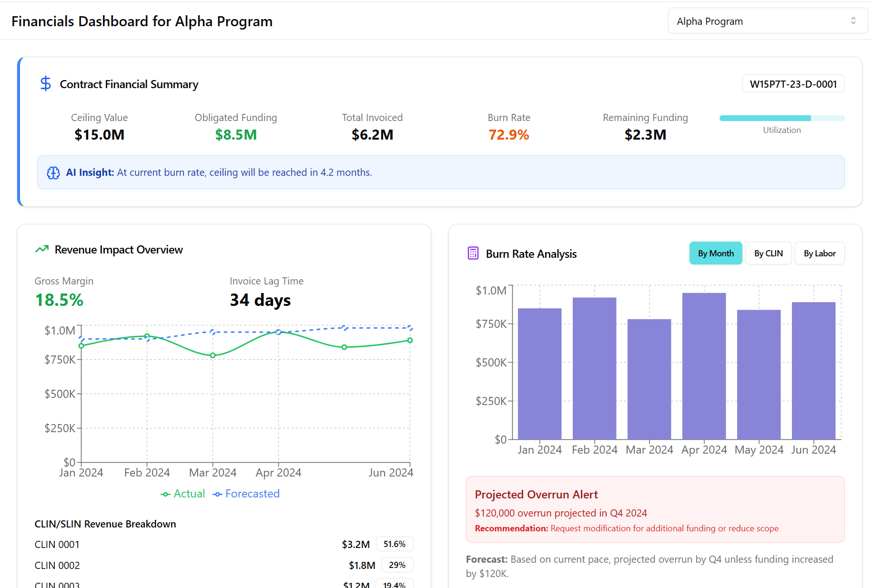872x588 pixels.
Task: Click the Utilization progress bar
Action: click(781, 118)
